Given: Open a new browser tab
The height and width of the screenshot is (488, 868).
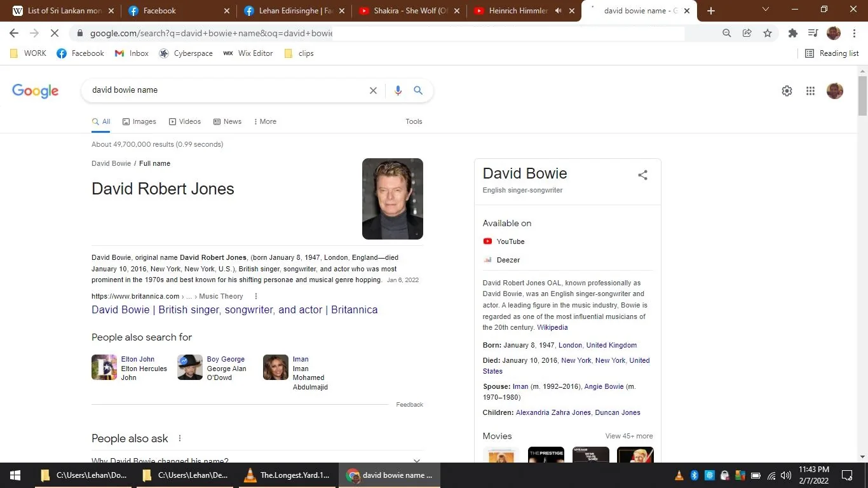Looking at the screenshot, I should 711,11.
